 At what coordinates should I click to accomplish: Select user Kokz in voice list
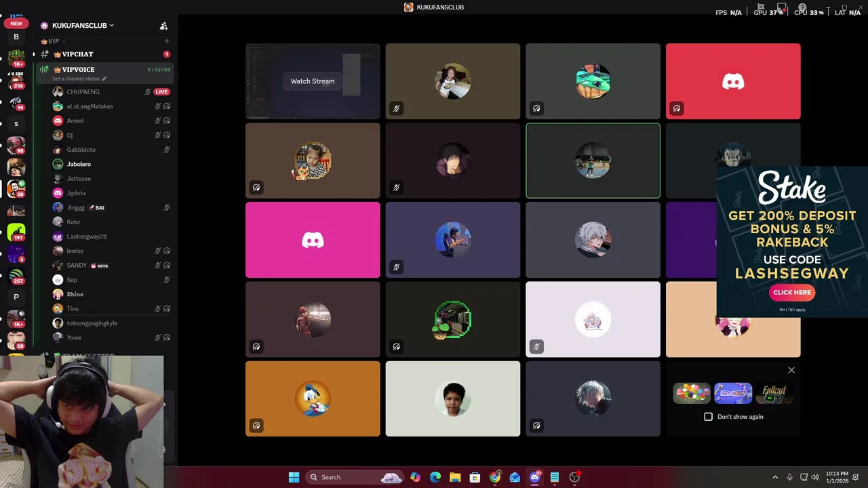pos(111,222)
